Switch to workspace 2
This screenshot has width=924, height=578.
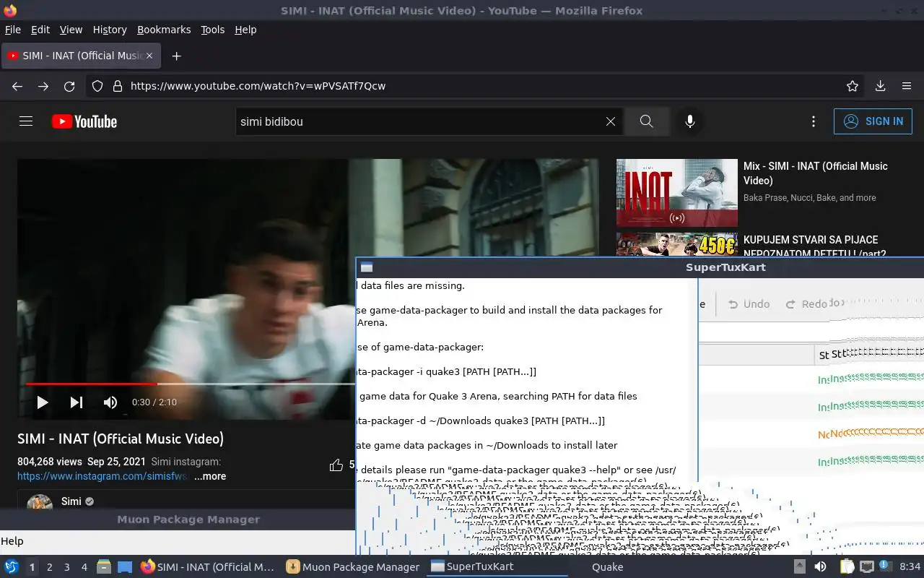coord(50,567)
